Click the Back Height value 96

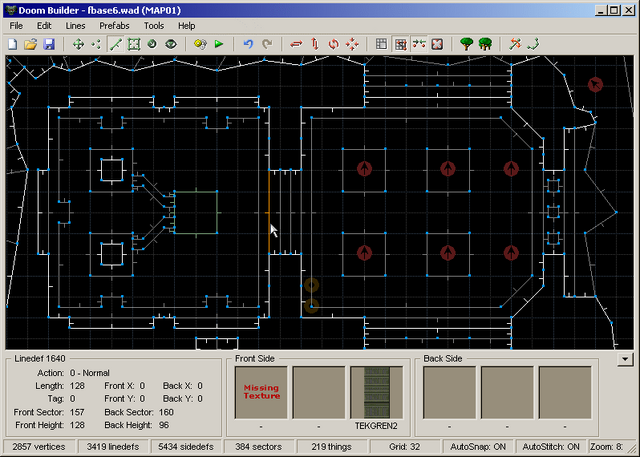pyautogui.click(x=164, y=425)
